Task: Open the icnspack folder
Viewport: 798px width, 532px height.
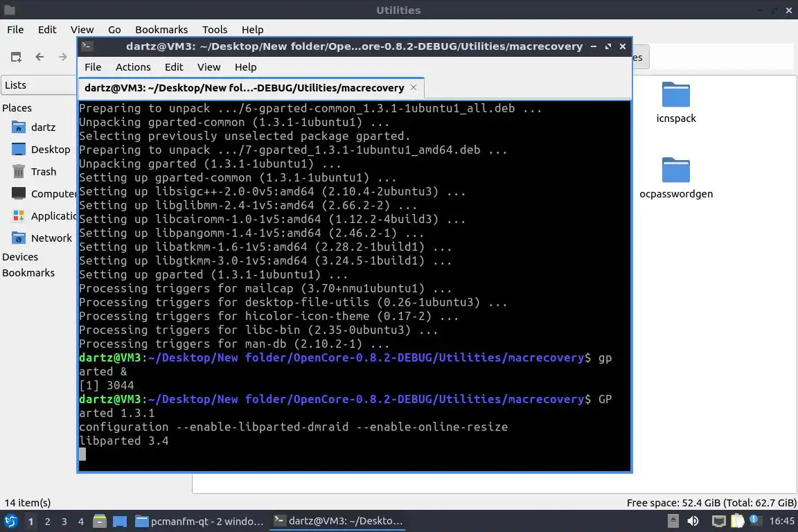Action: tap(676, 103)
